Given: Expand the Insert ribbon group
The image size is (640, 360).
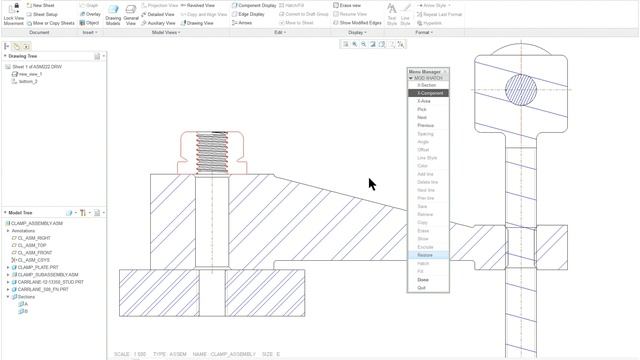Looking at the screenshot, I should [x=90, y=32].
